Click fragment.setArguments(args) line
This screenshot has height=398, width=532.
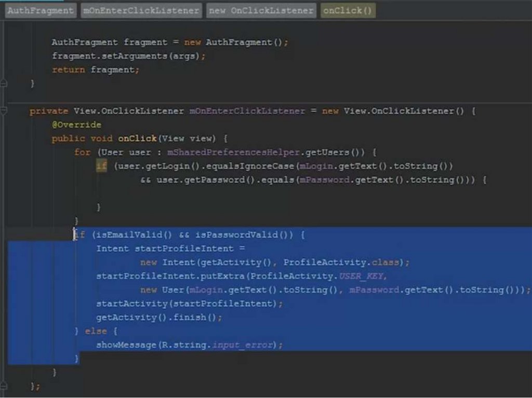[x=128, y=56]
